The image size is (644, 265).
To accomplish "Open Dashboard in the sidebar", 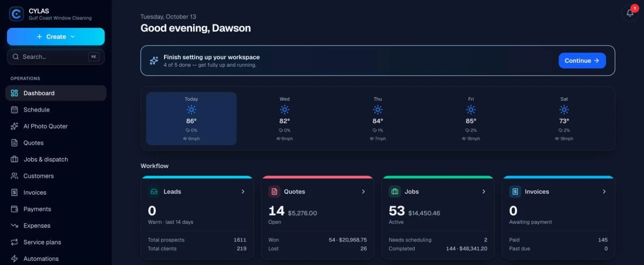I will [x=56, y=93].
